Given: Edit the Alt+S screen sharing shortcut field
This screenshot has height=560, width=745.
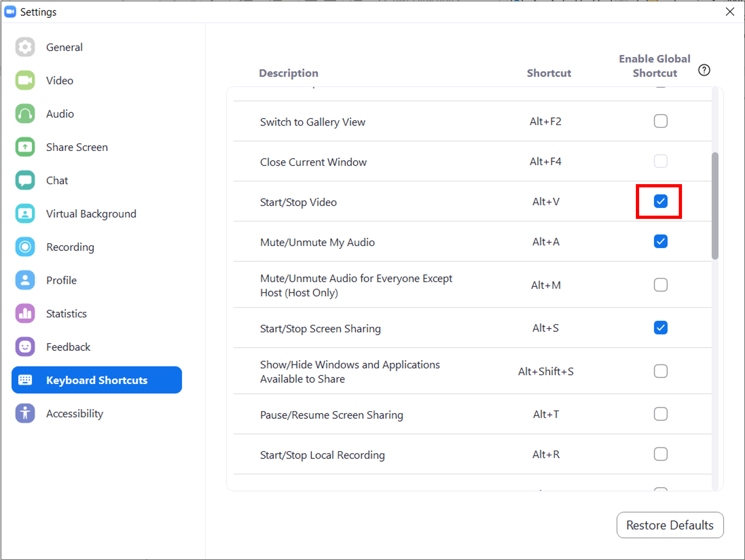Looking at the screenshot, I should 546,328.
